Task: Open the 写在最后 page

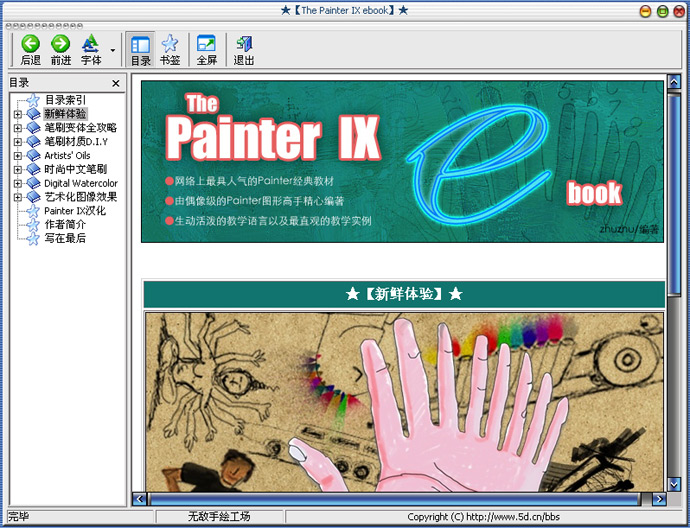Action: point(65,238)
